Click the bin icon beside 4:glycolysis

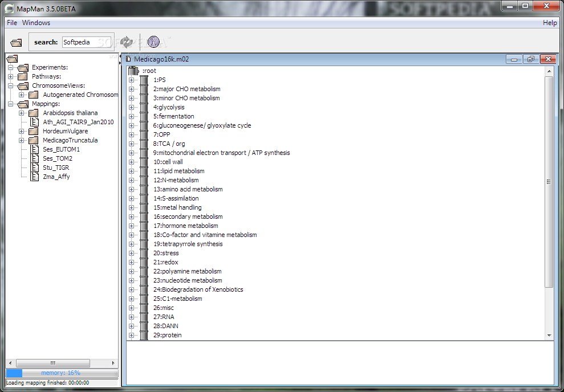tap(144, 107)
